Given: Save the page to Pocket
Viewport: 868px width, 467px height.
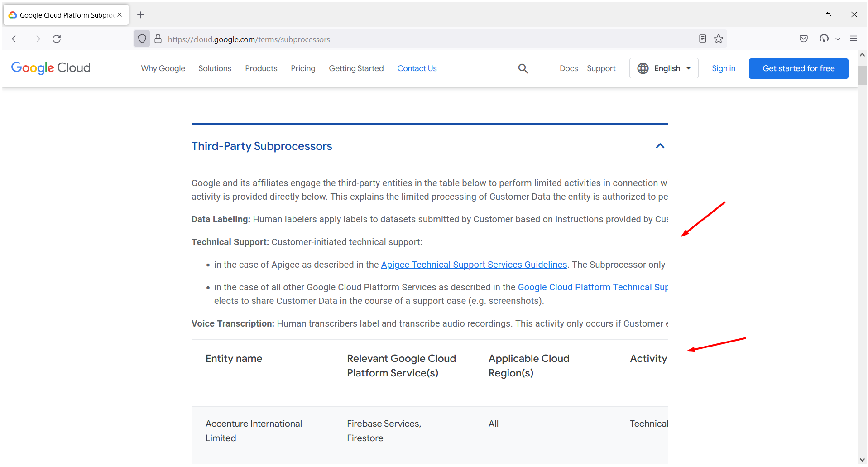Looking at the screenshot, I should (x=804, y=39).
